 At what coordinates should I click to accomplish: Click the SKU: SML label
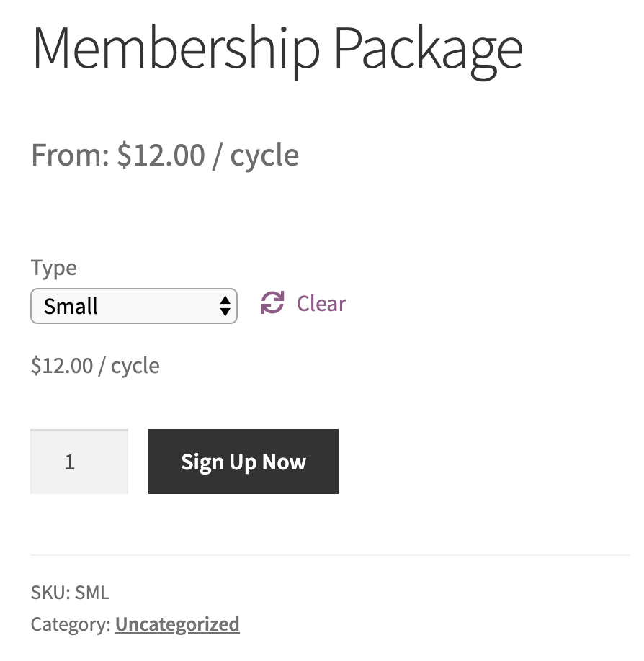click(69, 592)
